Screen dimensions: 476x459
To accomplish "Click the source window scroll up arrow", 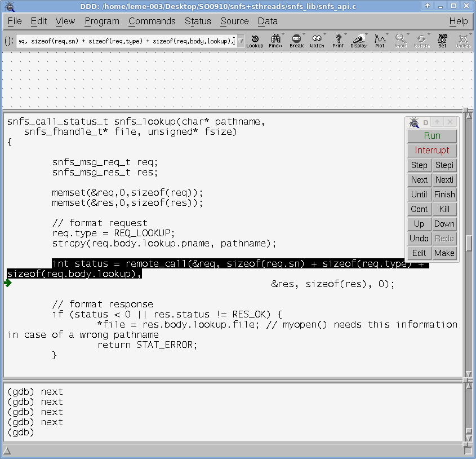I will coord(469,116).
